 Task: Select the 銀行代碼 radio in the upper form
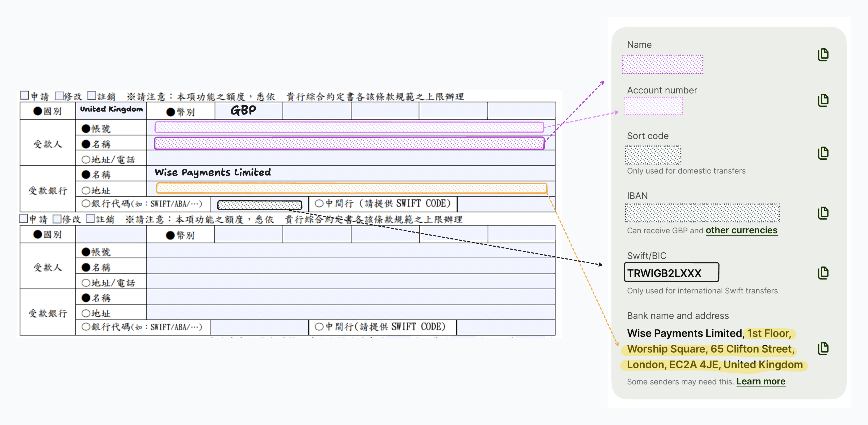86,203
